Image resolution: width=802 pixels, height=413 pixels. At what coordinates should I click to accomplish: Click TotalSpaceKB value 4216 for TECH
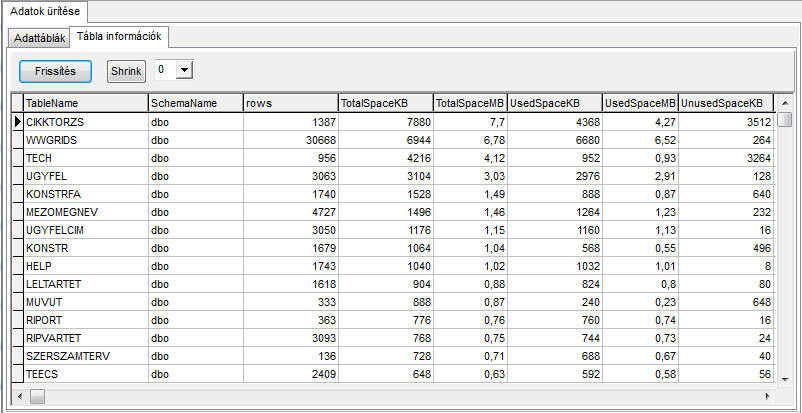click(386, 158)
